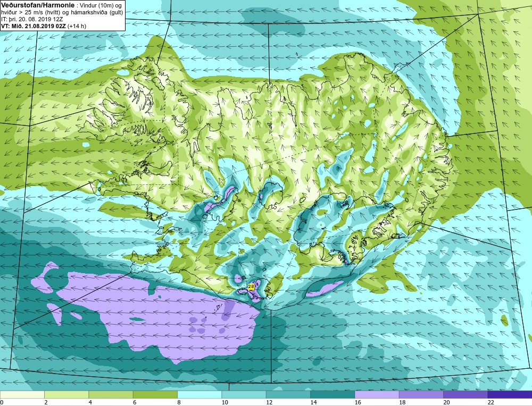Screen dimensions: 532x406
Task: Click the Veðurstofan/Harmonie title text
Action: 37,5
